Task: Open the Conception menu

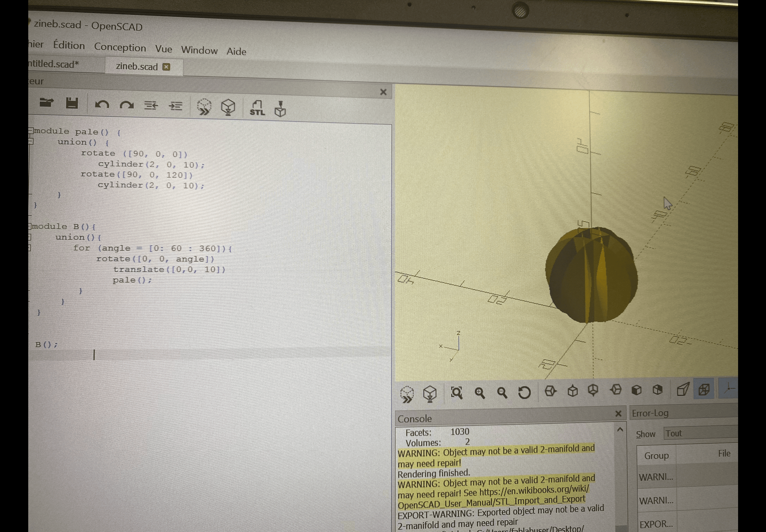Action: point(120,47)
